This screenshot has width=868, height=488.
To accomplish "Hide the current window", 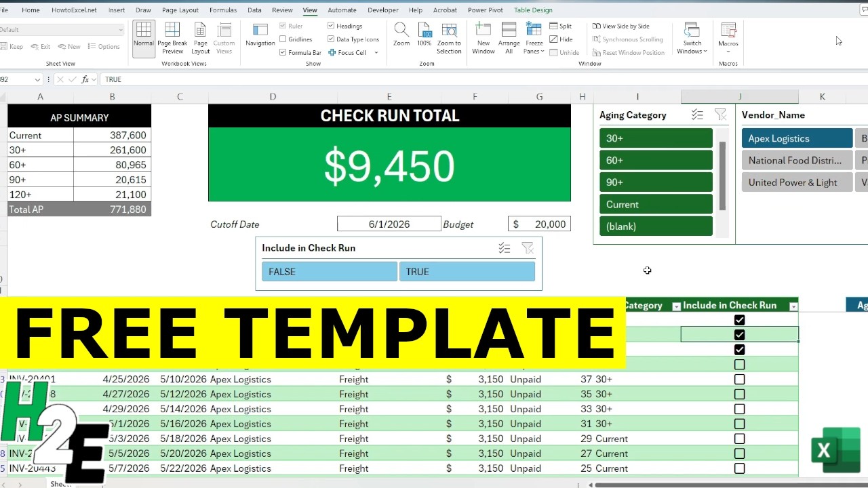I will (x=561, y=39).
